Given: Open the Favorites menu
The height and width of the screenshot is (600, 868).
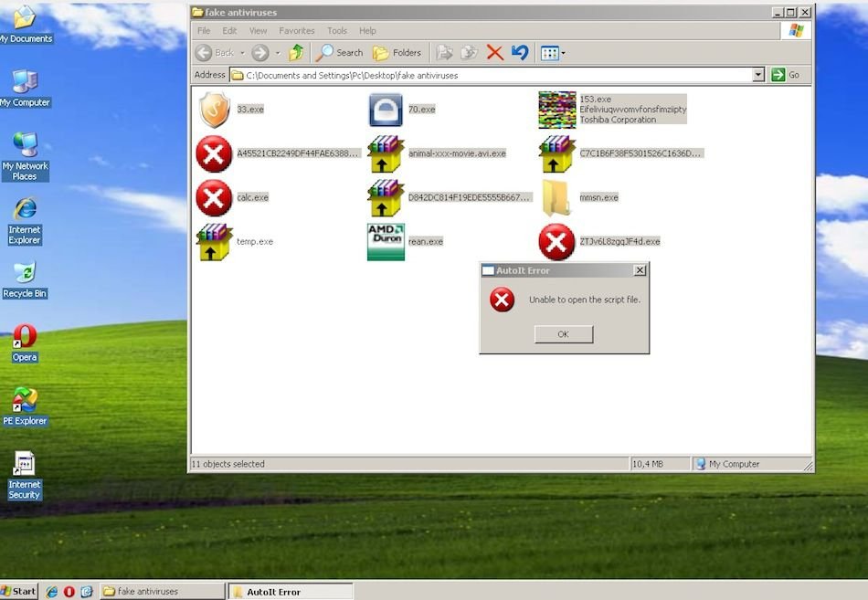Looking at the screenshot, I should (x=296, y=31).
